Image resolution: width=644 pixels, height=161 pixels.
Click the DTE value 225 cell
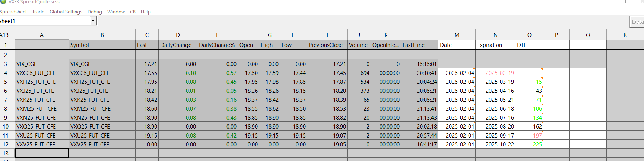click(529, 145)
